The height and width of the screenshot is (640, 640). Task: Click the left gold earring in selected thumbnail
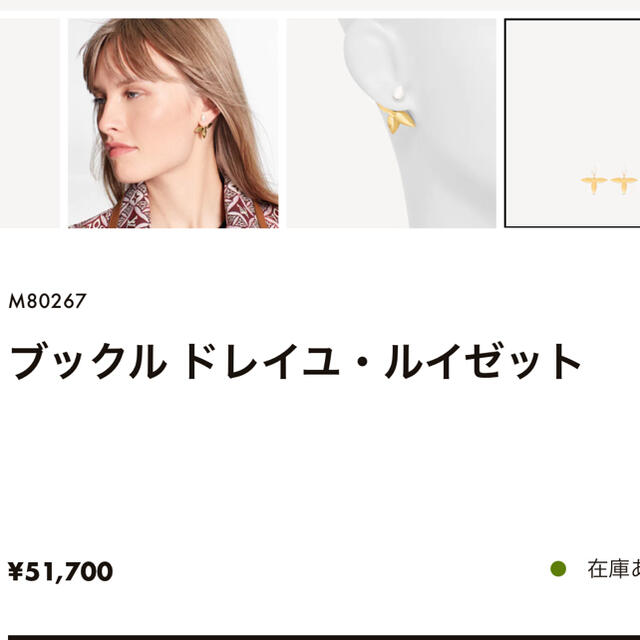593,183
